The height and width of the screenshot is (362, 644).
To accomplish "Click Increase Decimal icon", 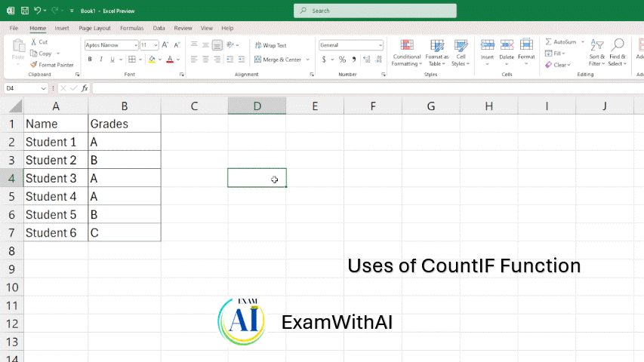I will pos(367,60).
